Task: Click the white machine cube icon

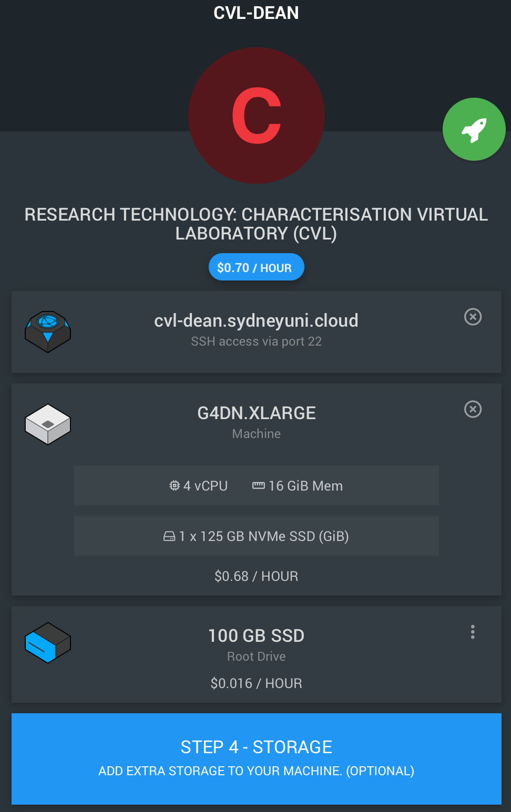Action: pos(48,424)
